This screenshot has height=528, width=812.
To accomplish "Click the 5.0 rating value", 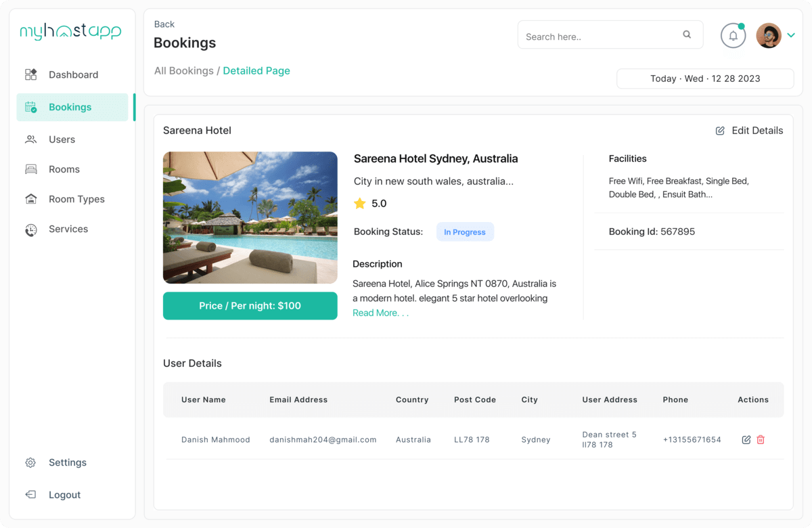I will pyautogui.click(x=379, y=203).
